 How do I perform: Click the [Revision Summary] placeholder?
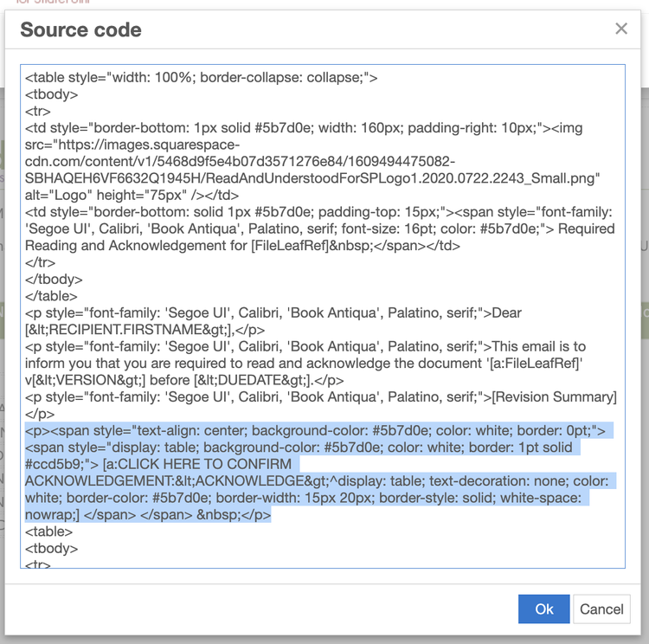point(554,396)
